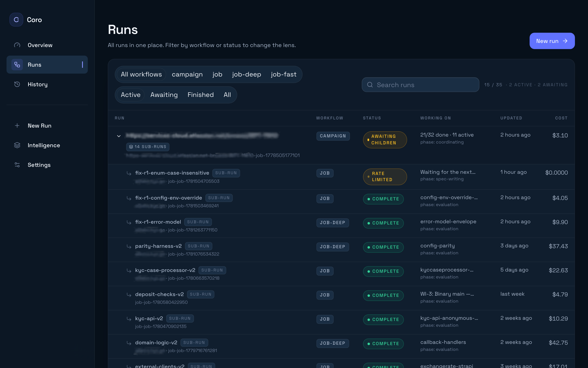The width and height of the screenshot is (588, 368).
Task: Open fix-r1-config-env-override run
Action: pyautogui.click(x=169, y=198)
